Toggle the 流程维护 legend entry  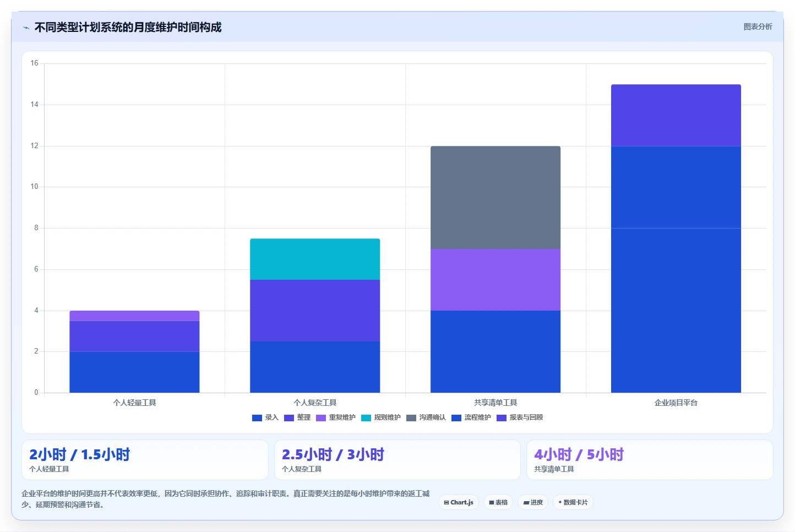[471, 417]
